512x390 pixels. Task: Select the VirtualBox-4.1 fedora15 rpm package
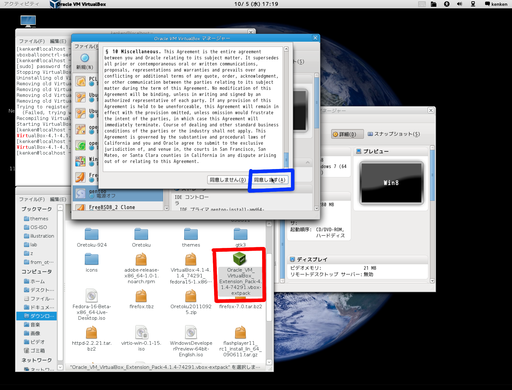[x=191, y=268]
